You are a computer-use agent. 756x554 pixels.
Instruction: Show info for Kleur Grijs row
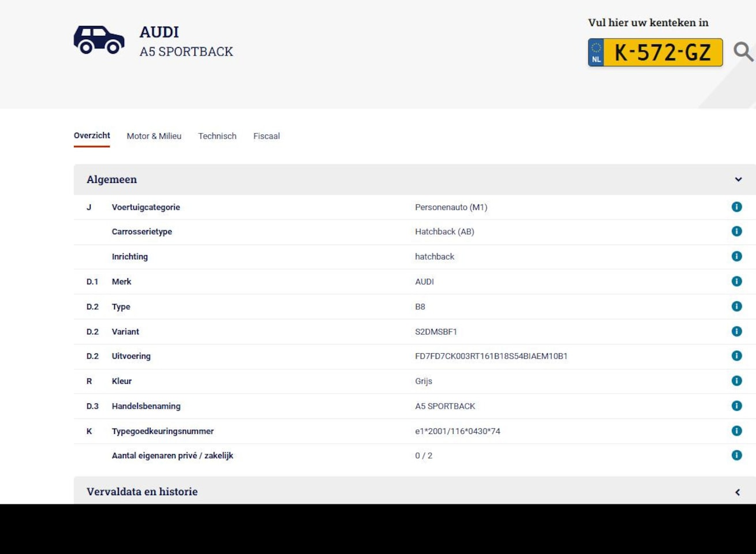coord(736,381)
